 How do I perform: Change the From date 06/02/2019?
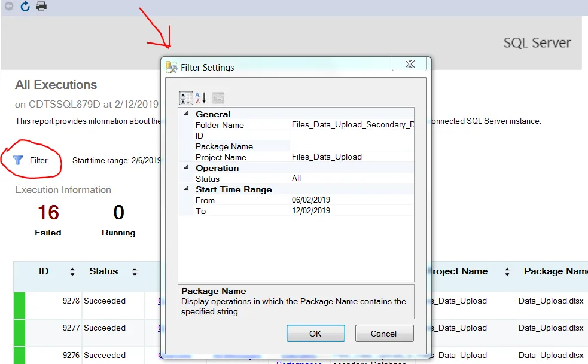pyautogui.click(x=352, y=200)
